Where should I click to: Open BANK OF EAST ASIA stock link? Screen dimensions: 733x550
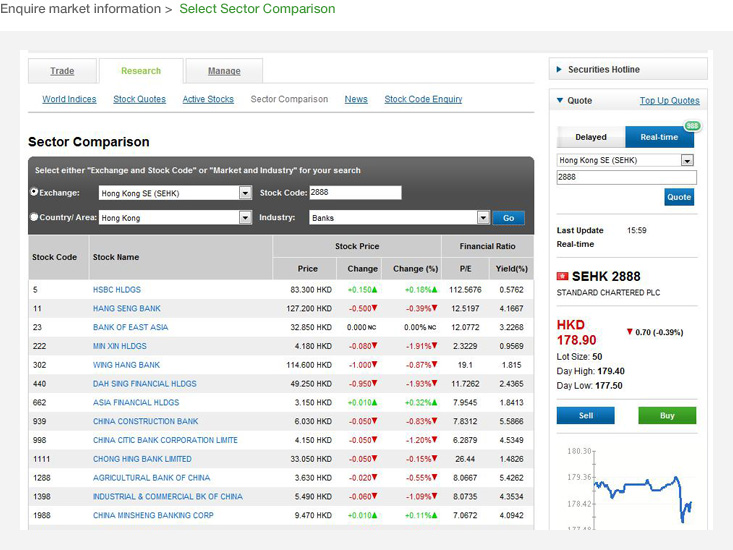point(130,327)
